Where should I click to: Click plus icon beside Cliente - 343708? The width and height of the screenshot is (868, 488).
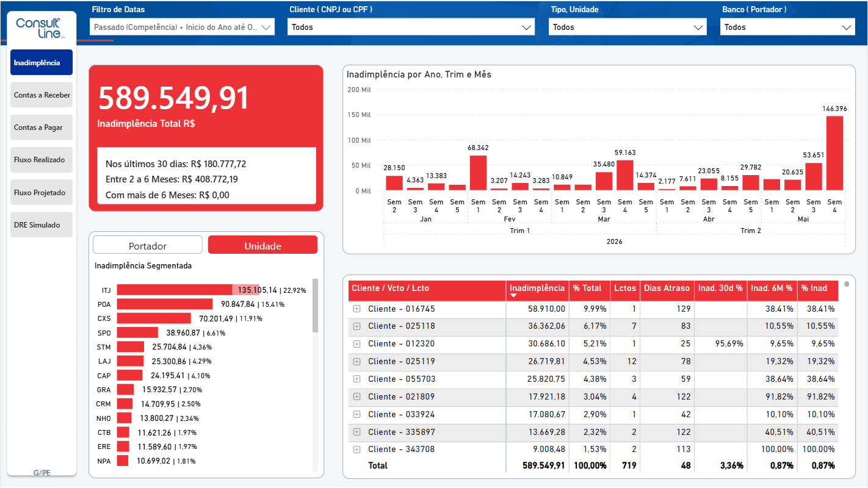point(357,449)
